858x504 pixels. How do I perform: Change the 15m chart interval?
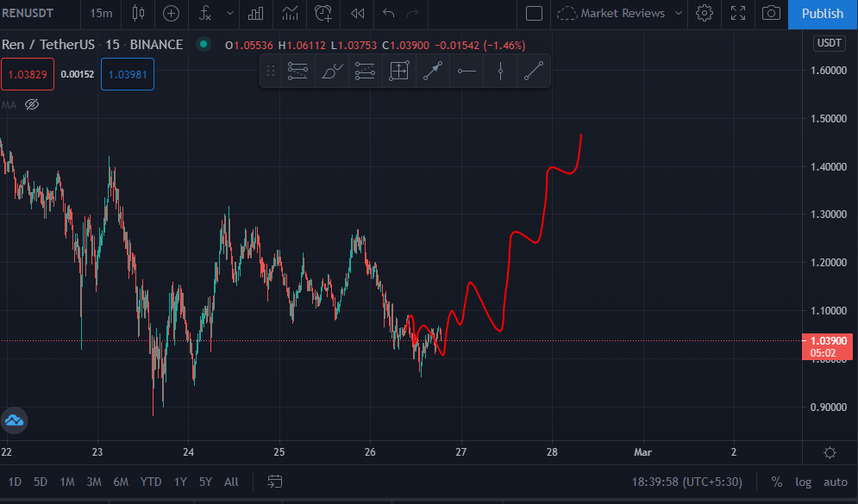tap(101, 13)
